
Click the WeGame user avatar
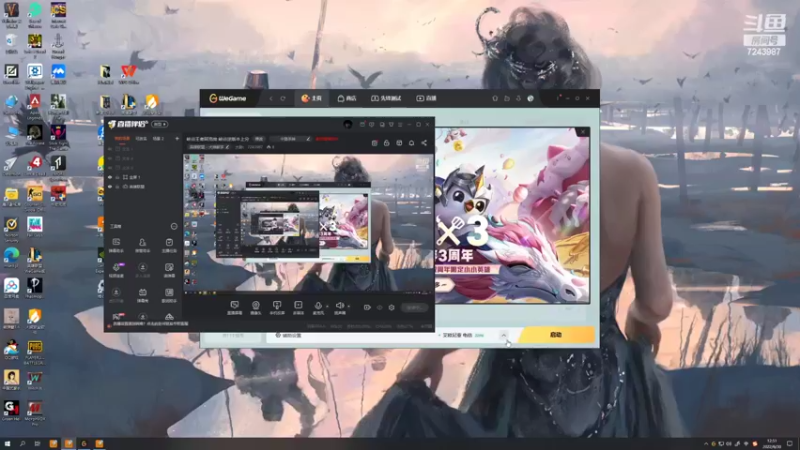point(531,98)
